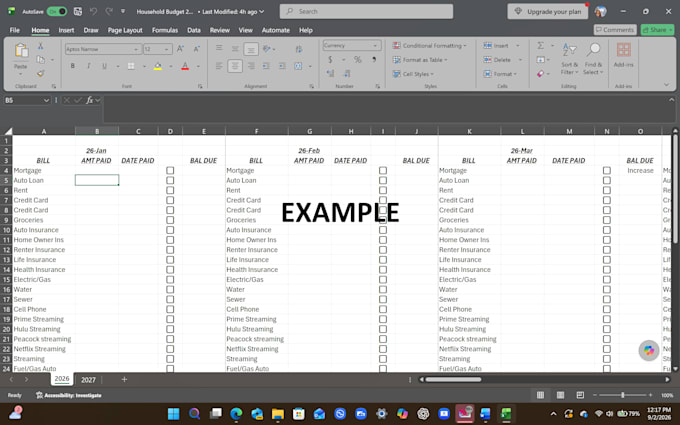The width and height of the screenshot is (680, 425).
Task: Expand the Currency number format dropdown
Action: (x=376, y=46)
